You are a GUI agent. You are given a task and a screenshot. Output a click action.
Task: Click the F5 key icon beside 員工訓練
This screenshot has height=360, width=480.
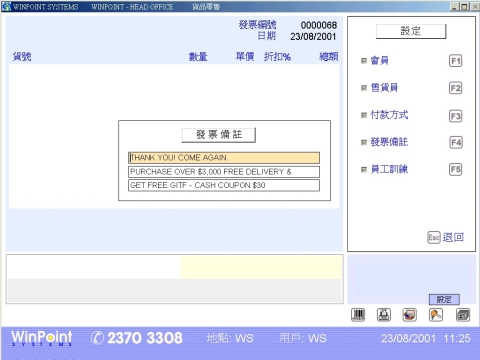455,170
